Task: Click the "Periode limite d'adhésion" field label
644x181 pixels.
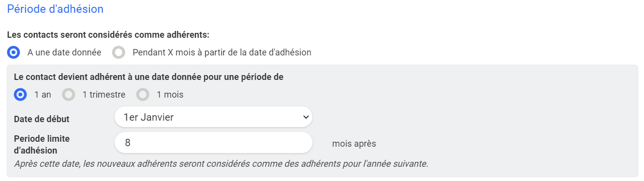Action: tap(43, 144)
